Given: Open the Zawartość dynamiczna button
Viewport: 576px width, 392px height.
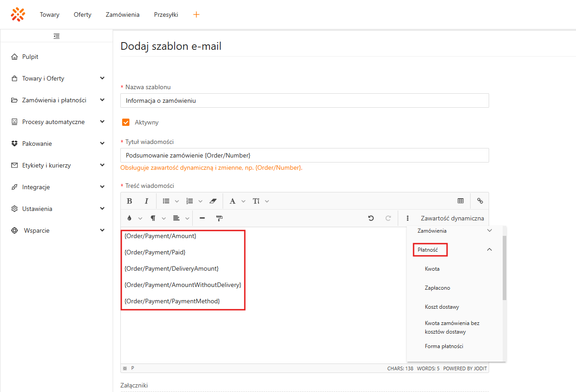Looking at the screenshot, I should (x=452, y=218).
